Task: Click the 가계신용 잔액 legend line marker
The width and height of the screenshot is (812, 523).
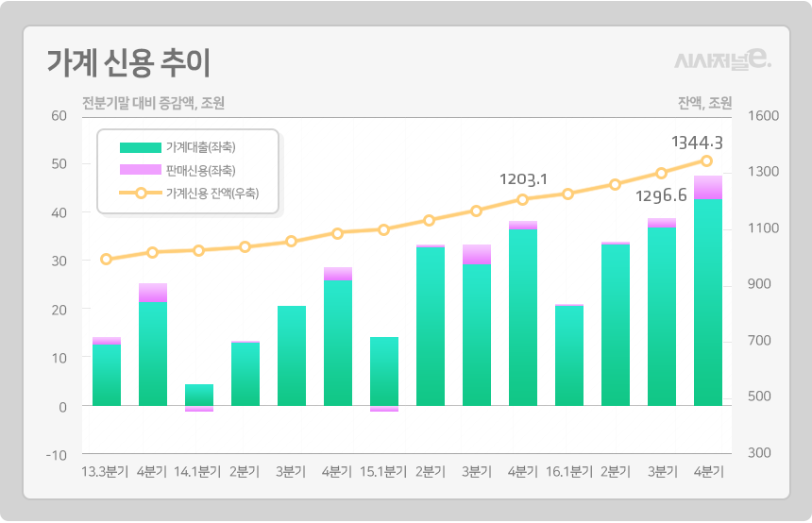Action: tap(141, 194)
